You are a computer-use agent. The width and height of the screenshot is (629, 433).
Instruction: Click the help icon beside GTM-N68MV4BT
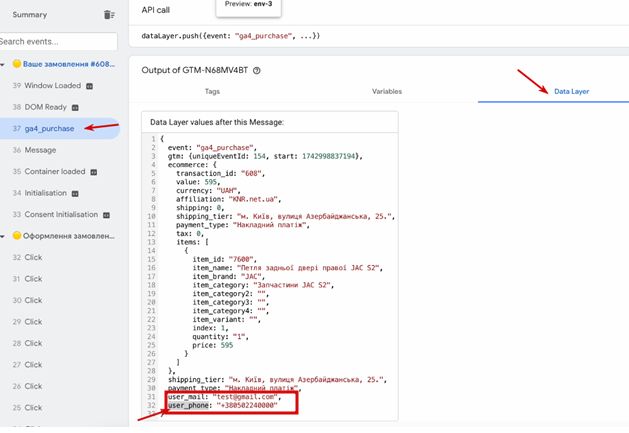(257, 71)
